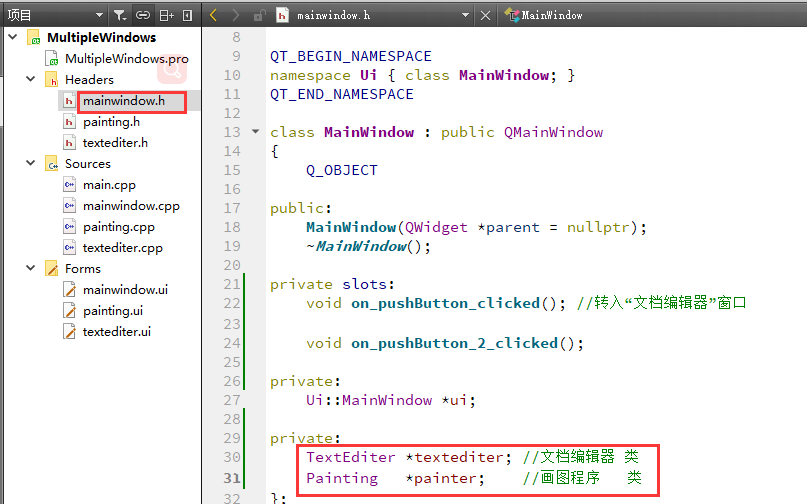Open mainwindow.cpp source file
807x504 pixels.
click(x=131, y=206)
